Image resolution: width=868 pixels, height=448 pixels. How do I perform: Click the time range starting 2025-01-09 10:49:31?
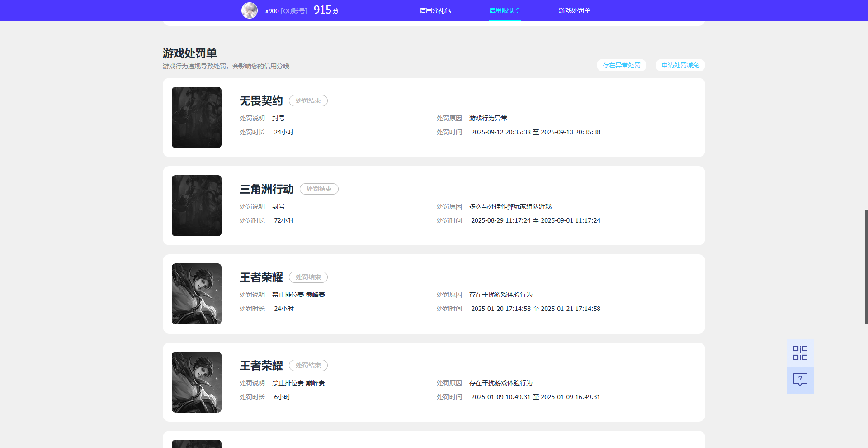point(536,397)
